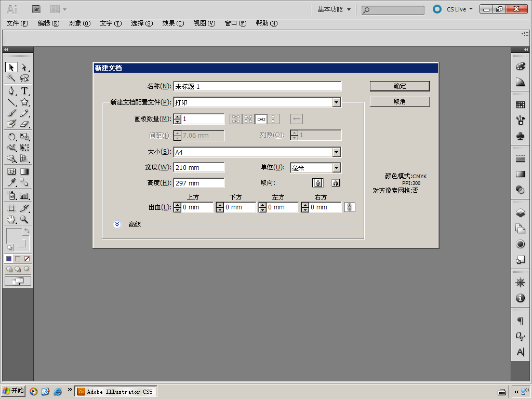Select the Pencil tool
The image size is (532, 399).
pos(24,113)
